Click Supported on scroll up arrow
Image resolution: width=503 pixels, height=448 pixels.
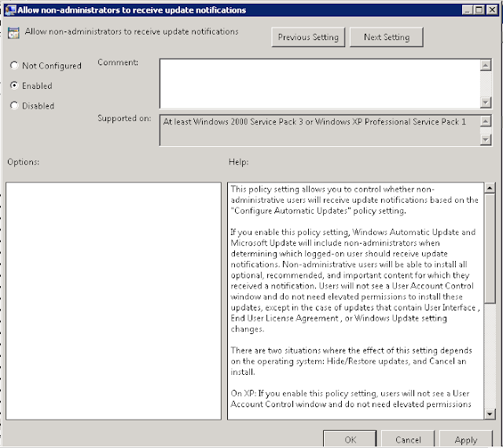pos(486,121)
